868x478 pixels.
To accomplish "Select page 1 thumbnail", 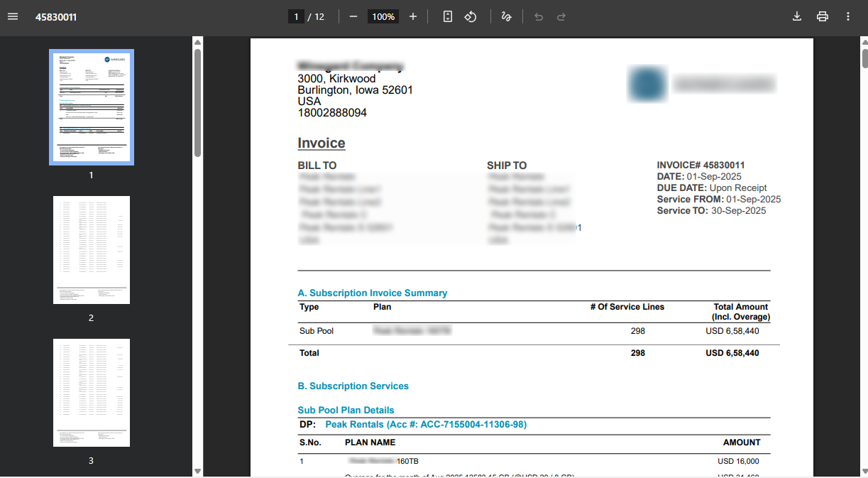I will pos(92,107).
